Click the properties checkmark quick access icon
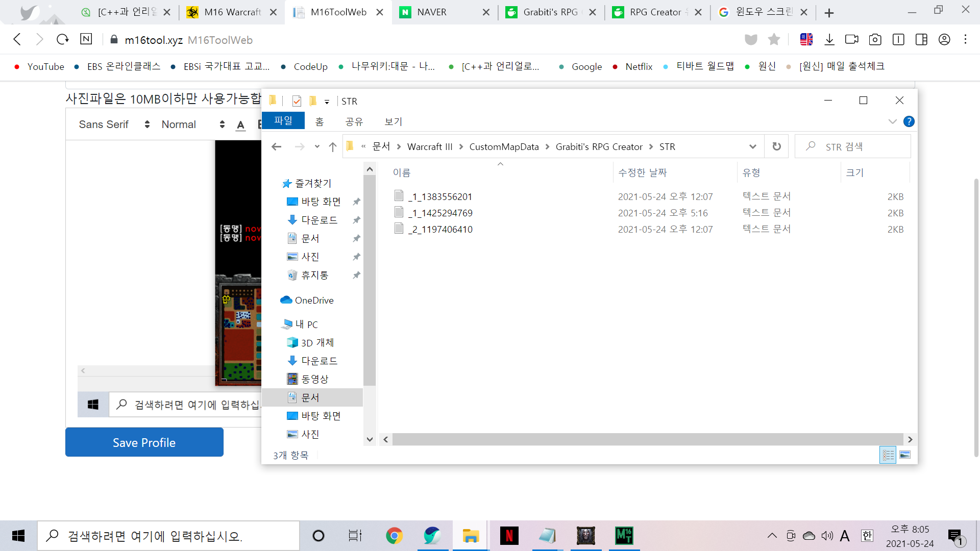 297,101
